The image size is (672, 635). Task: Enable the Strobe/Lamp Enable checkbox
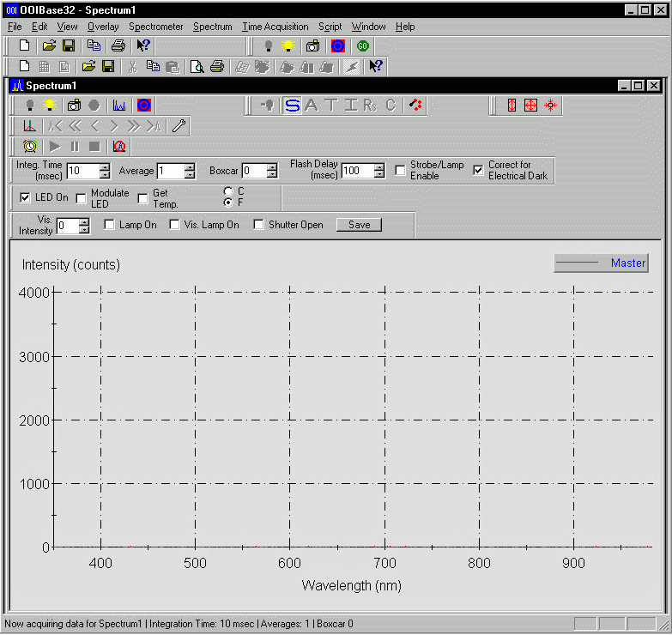[x=401, y=170]
